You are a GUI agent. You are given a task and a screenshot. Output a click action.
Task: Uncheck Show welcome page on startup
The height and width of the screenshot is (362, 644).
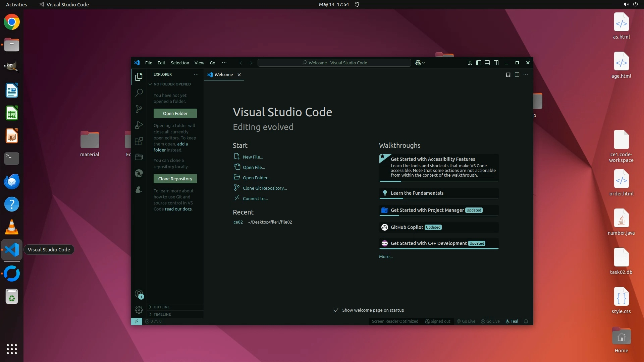336,310
